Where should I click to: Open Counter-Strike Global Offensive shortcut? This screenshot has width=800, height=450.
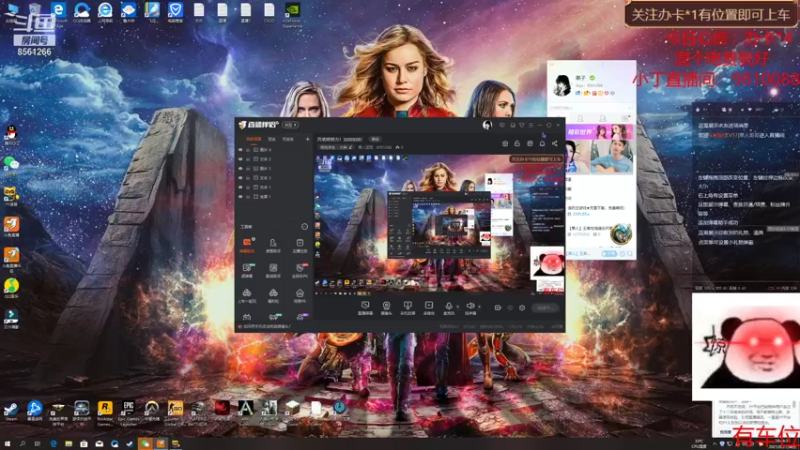(x=176, y=408)
